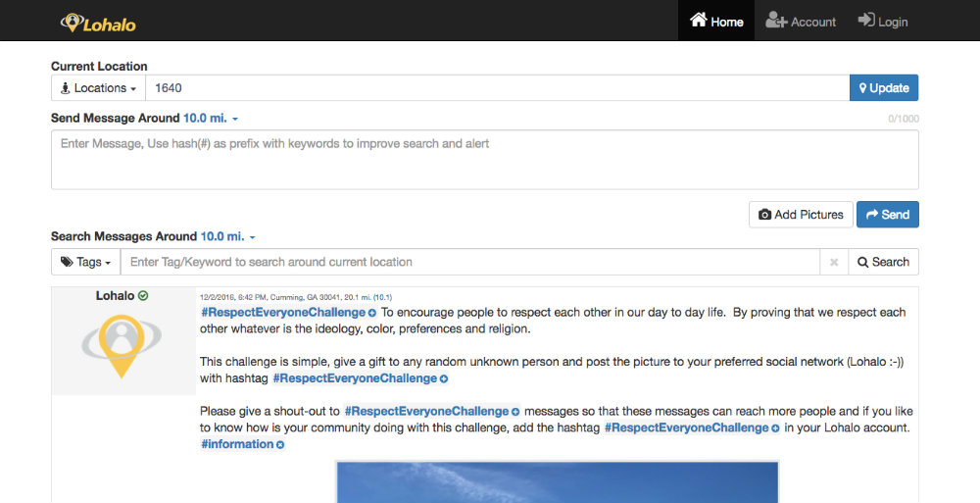Screen dimensions: 980x503
Task: Open the post's sky picture
Action: click(x=558, y=482)
